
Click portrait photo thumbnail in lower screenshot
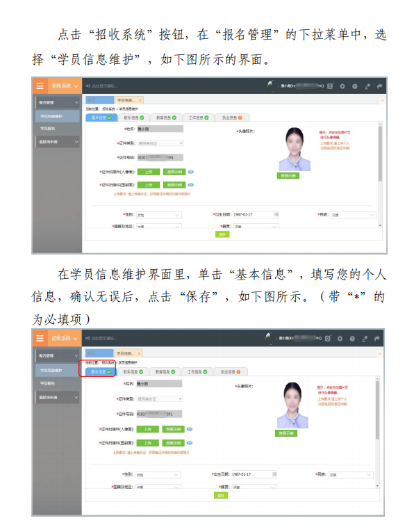coord(292,405)
